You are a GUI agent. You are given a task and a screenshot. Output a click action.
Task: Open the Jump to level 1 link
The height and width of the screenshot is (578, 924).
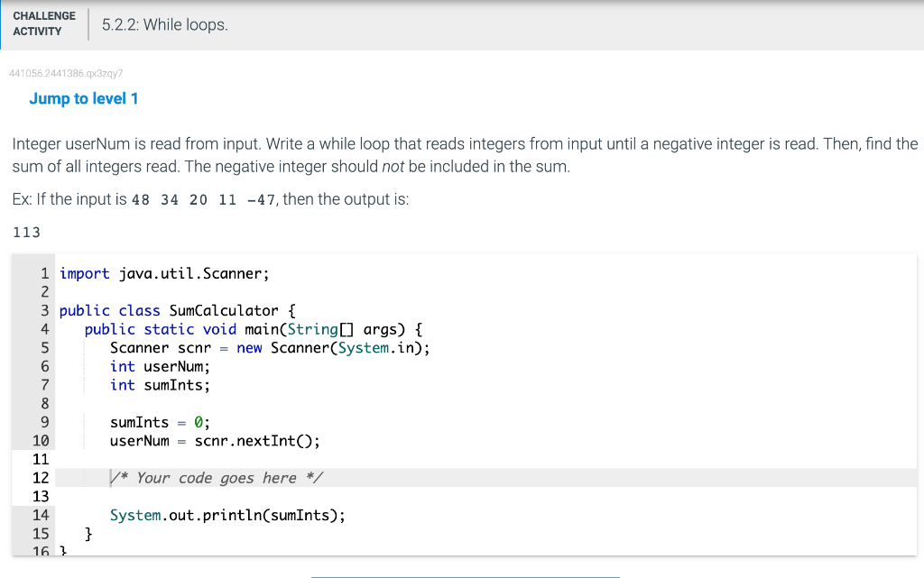pos(84,98)
